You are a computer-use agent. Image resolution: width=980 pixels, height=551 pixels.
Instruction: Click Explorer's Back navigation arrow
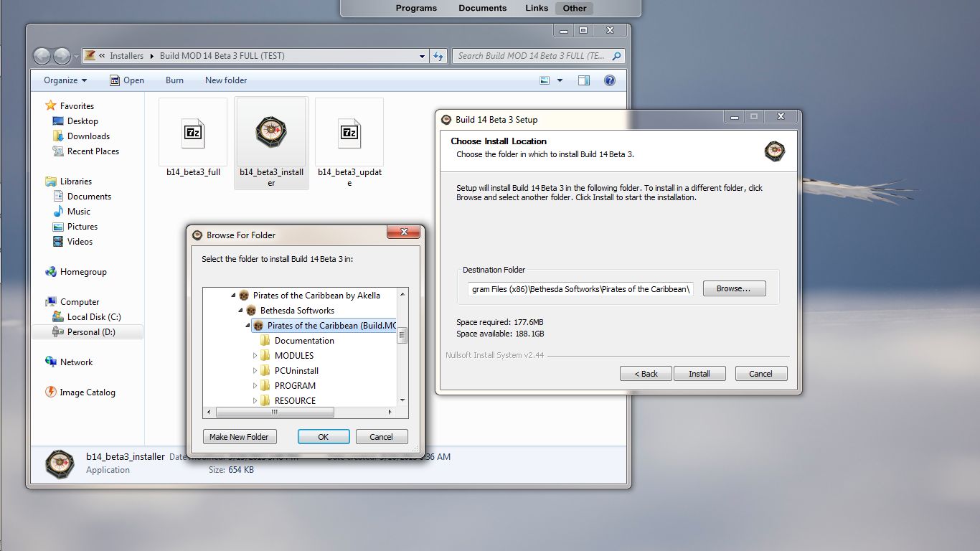42,56
